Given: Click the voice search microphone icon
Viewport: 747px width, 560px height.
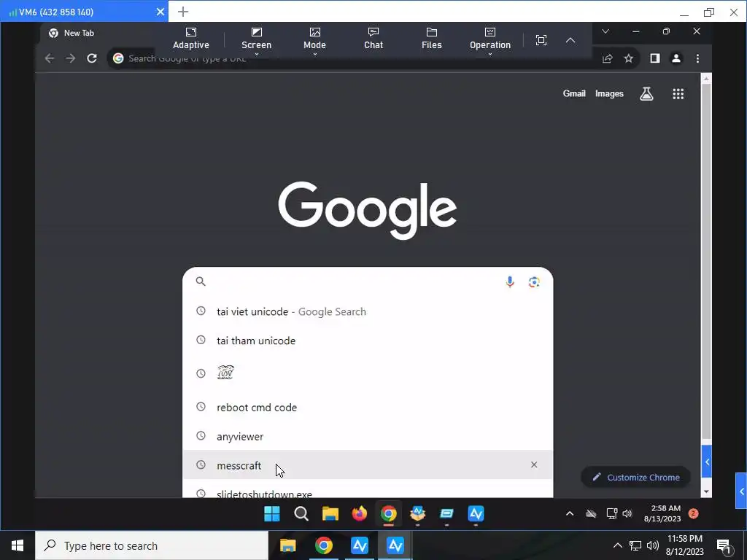Looking at the screenshot, I should click(x=510, y=282).
